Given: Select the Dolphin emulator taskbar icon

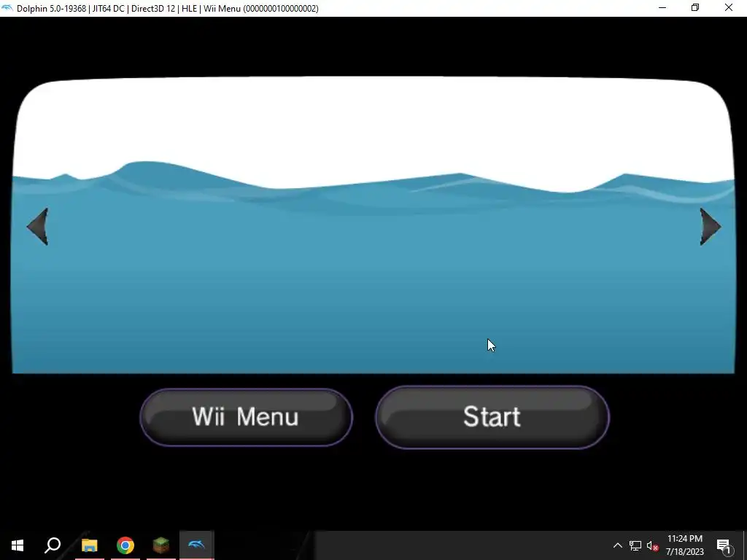Looking at the screenshot, I should point(197,545).
